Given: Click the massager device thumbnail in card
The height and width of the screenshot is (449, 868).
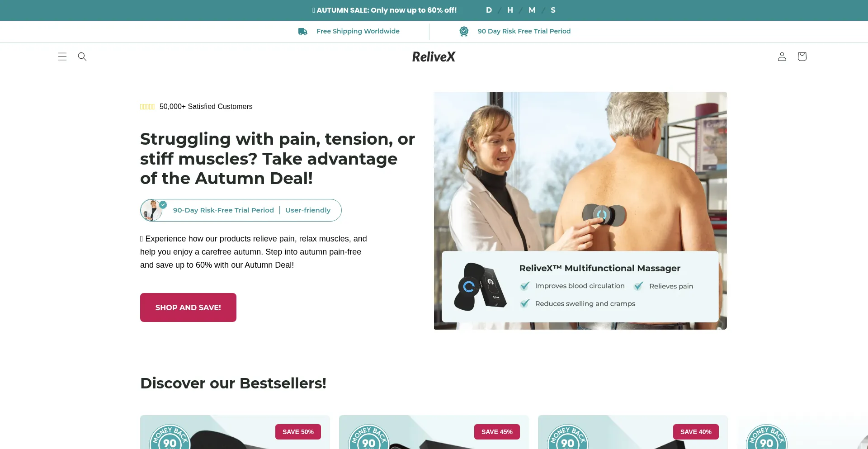Looking at the screenshot, I should tap(480, 287).
